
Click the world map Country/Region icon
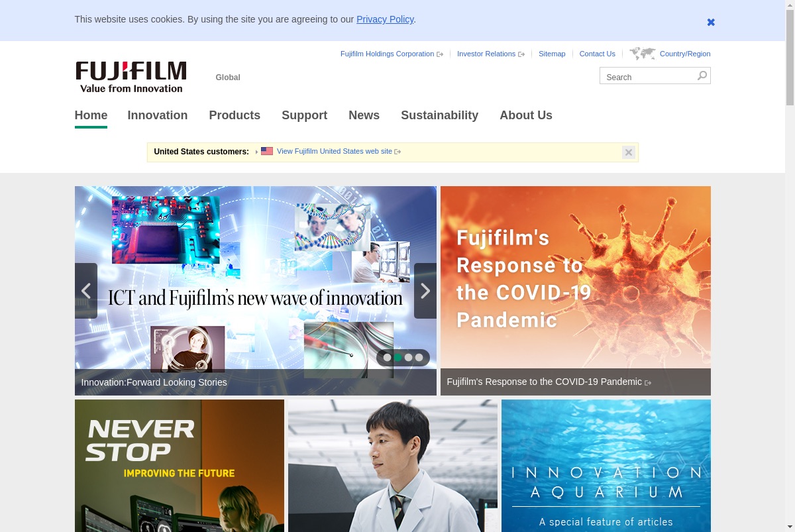[642, 54]
